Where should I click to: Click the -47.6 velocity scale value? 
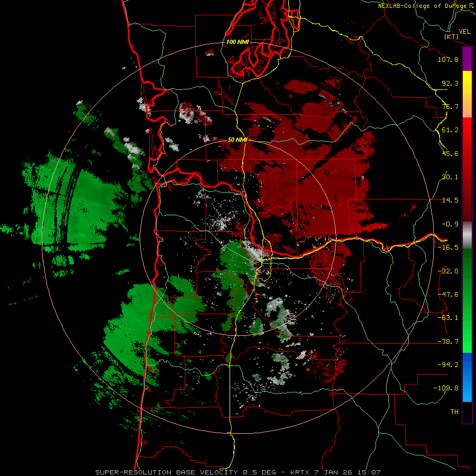pos(448,295)
